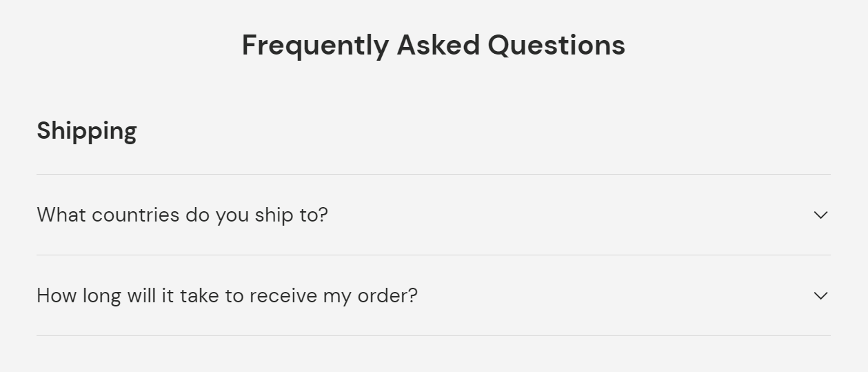Click the "Frequently Asked Questions" heading
This screenshot has height=372, width=868.
(433, 46)
